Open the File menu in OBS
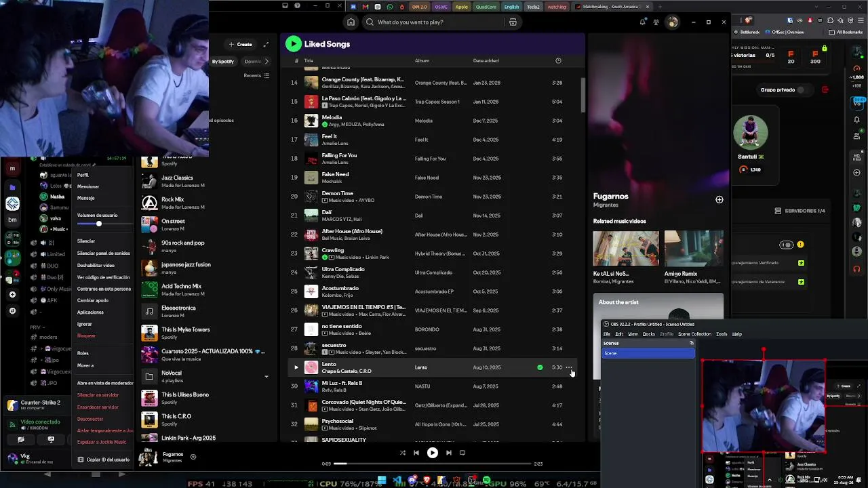Image resolution: width=868 pixels, height=488 pixels. click(607, 334)
